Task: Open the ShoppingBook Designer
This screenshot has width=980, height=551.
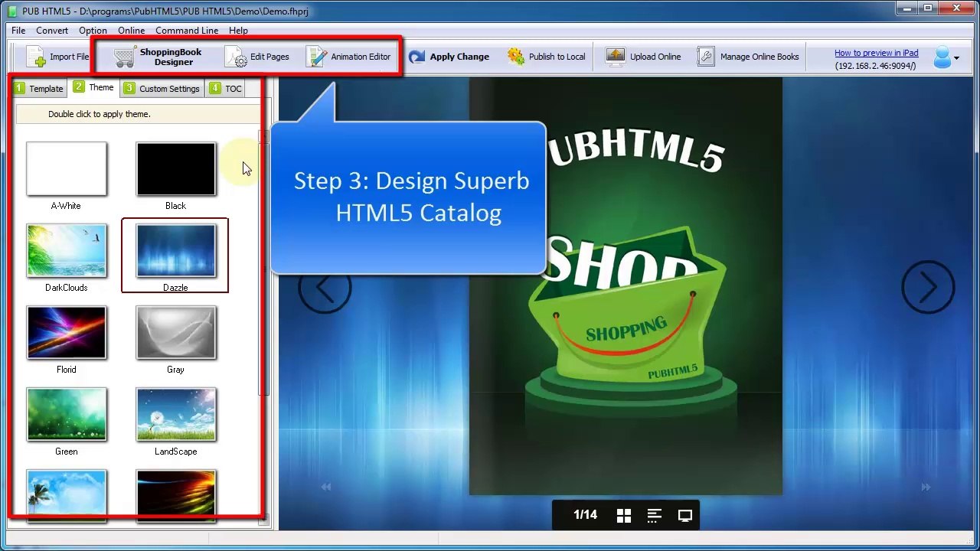Action: click(158, 57)
